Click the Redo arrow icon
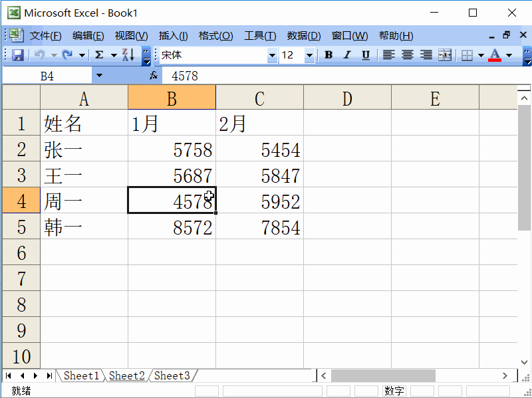 click(68, 55)
